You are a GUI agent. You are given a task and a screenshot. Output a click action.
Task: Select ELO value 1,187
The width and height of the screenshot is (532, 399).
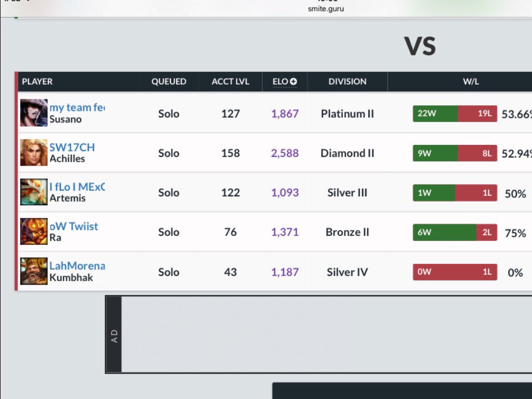pyautogui.click(x=285, y=272)
